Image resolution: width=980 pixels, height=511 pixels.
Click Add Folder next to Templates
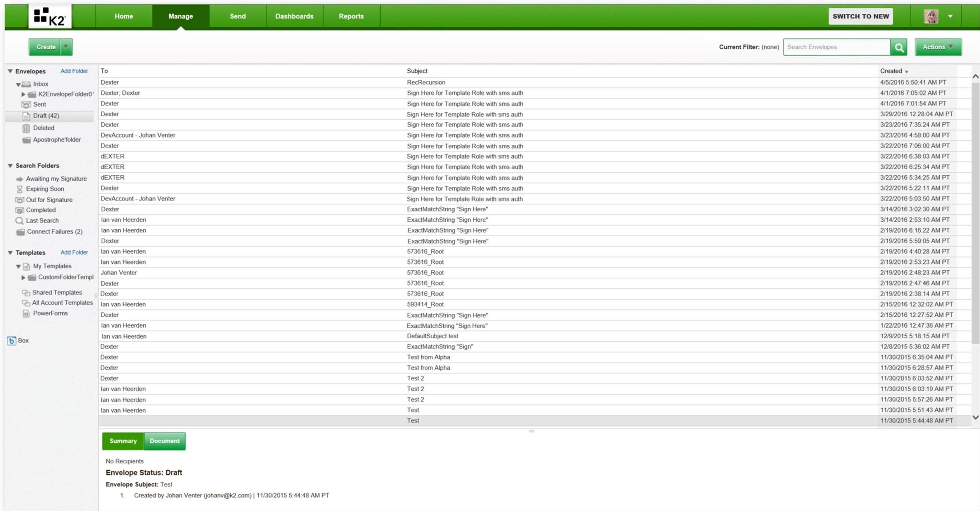pyautogui.click(x=74, y=252)
